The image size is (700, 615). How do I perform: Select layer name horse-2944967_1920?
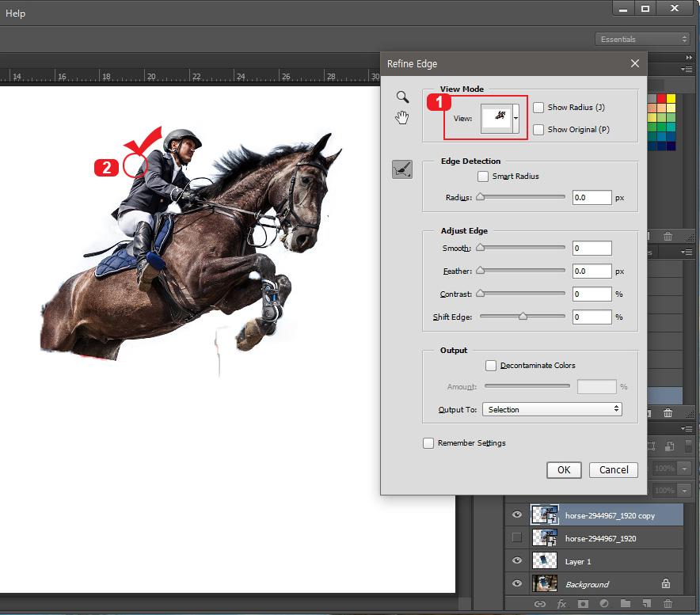pyautogui.click(x=600, y=538)
